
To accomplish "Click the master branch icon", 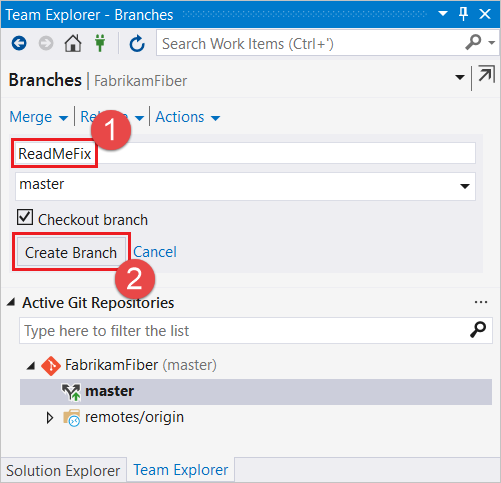I will (x=71, y=392).
